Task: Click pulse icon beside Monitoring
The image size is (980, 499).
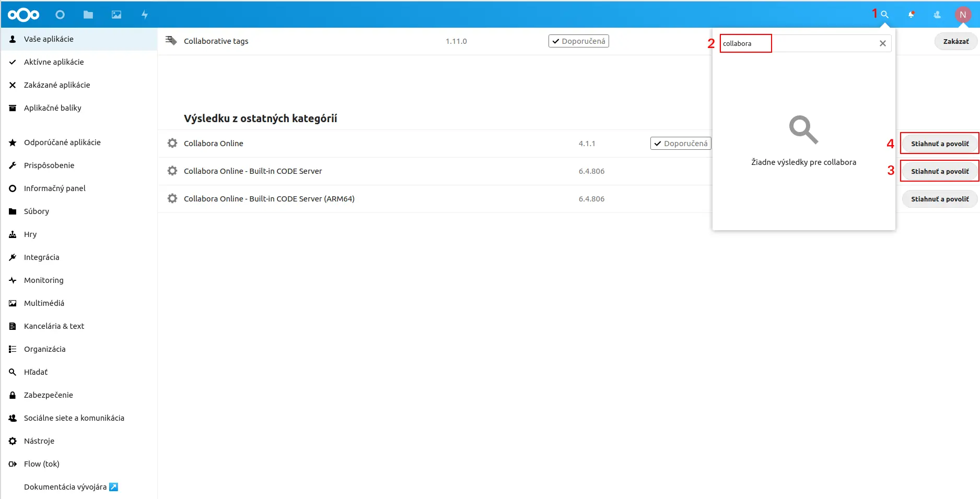Action: (13, 280)
